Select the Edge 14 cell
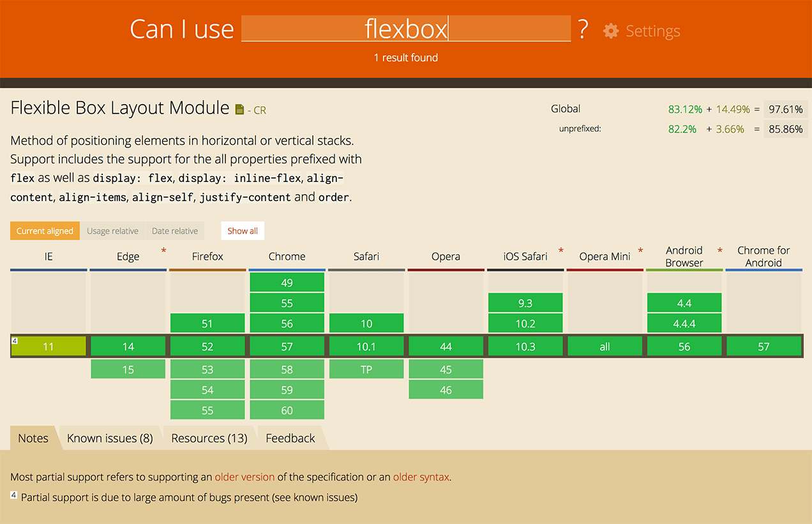The width and height of the screenshot is (812, 524). click(128, 347)
